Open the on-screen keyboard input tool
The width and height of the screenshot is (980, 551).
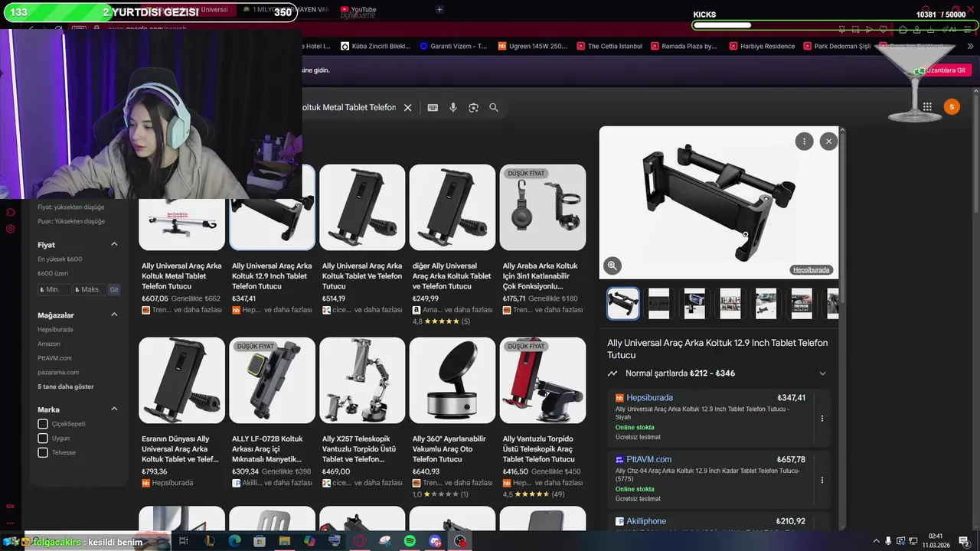[433, 108]
